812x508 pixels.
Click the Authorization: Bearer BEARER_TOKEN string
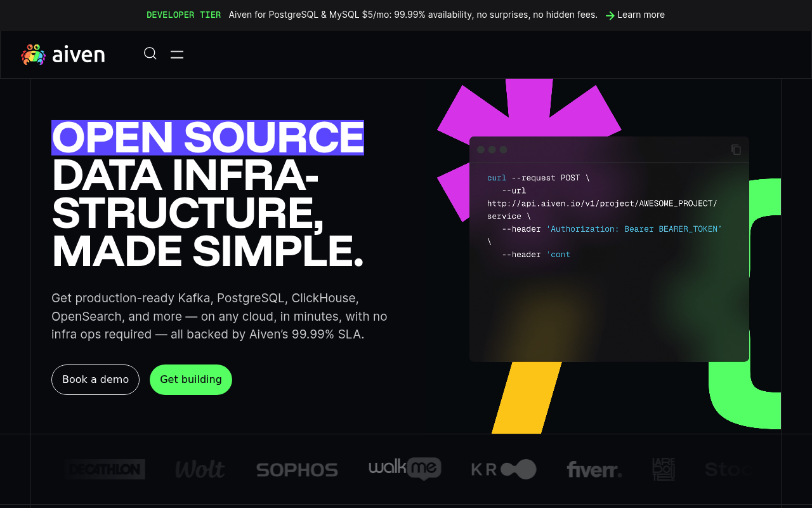tap(634, 229)
